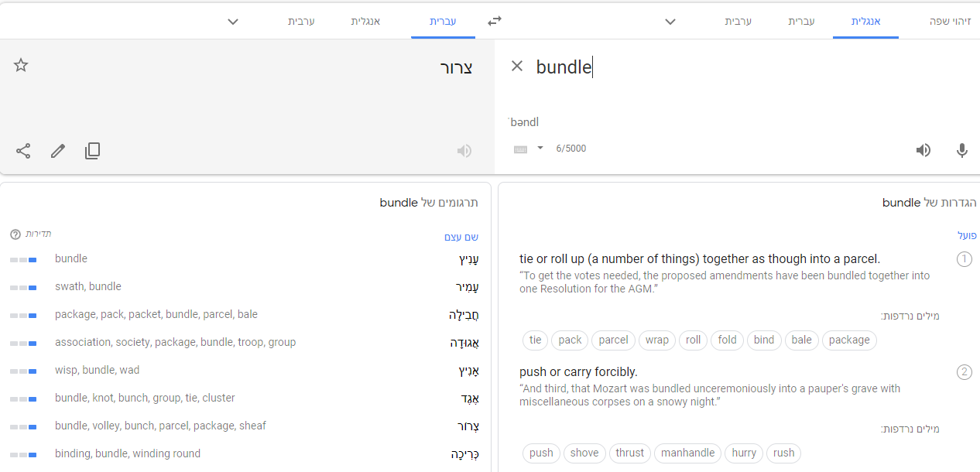This screenshot has width=980, height=472.
Task: Select the detect language tab זיהוי שפה
Action: coord(950,22)
